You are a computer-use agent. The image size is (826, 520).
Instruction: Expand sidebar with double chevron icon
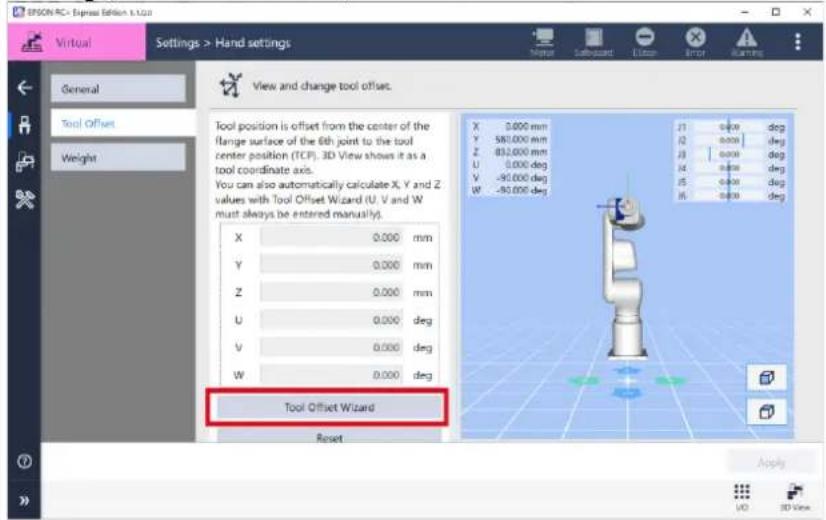tap(24, 501)
